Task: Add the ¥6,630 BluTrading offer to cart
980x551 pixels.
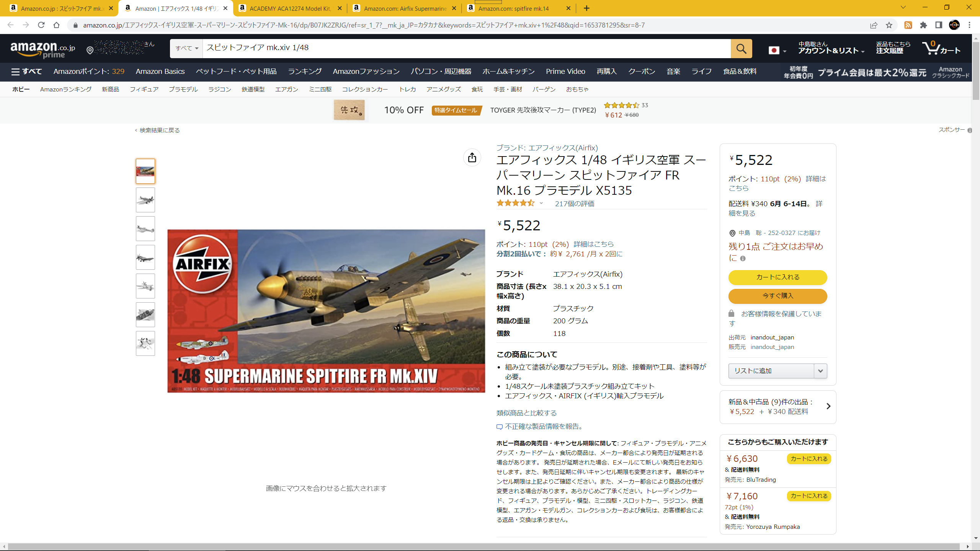Action: pos(809,459)
